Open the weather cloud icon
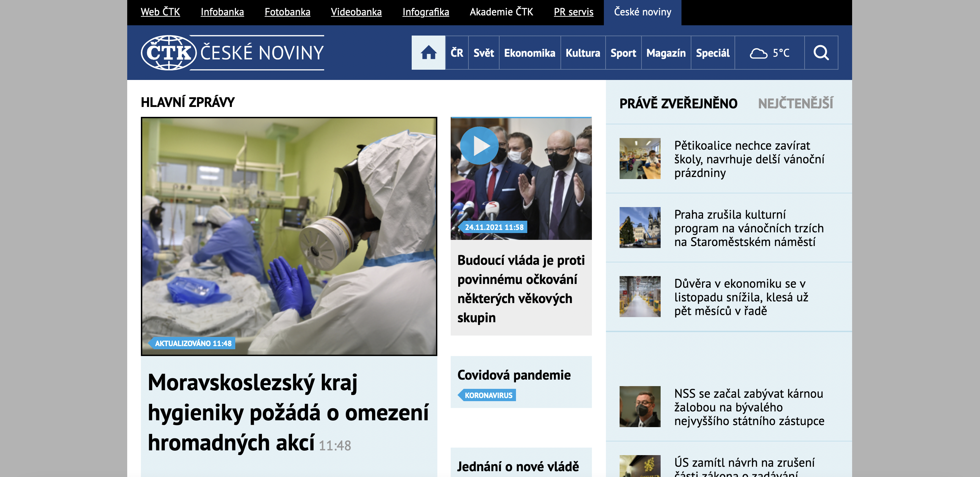Viewport: 980px width, 477px height. coord(758,53)
